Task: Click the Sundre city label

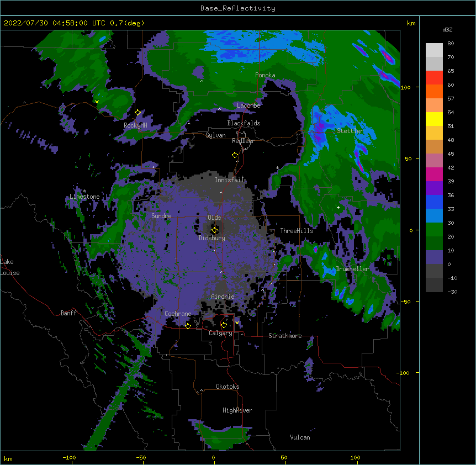Action: [161, 216]
